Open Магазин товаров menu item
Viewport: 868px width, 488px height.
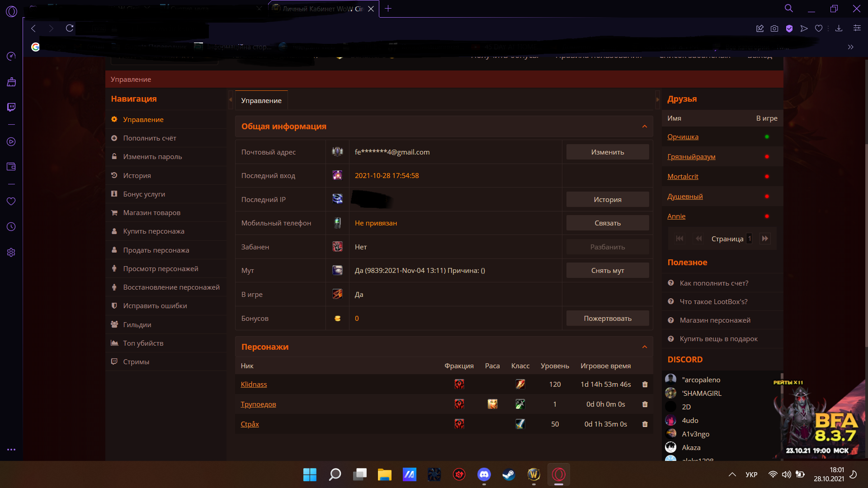coord(151,213)
